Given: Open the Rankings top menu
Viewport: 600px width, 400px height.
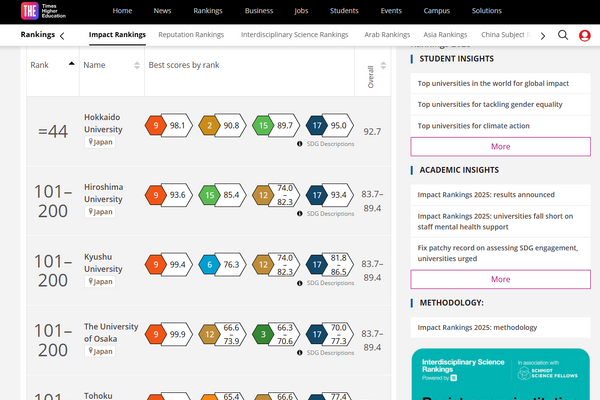Looking at the screenshot, I should (208, 11).
